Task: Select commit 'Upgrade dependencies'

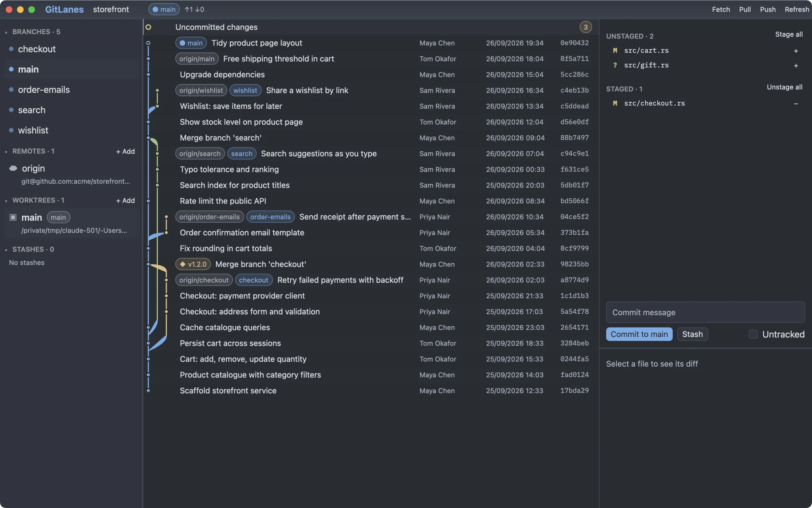Action: coord(371,75)
